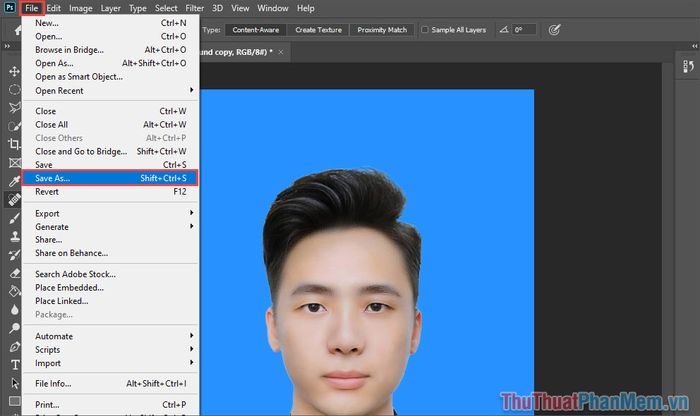The image size is (700, 416).
Task: Open the Filter menu
Action: pos(195,8)
